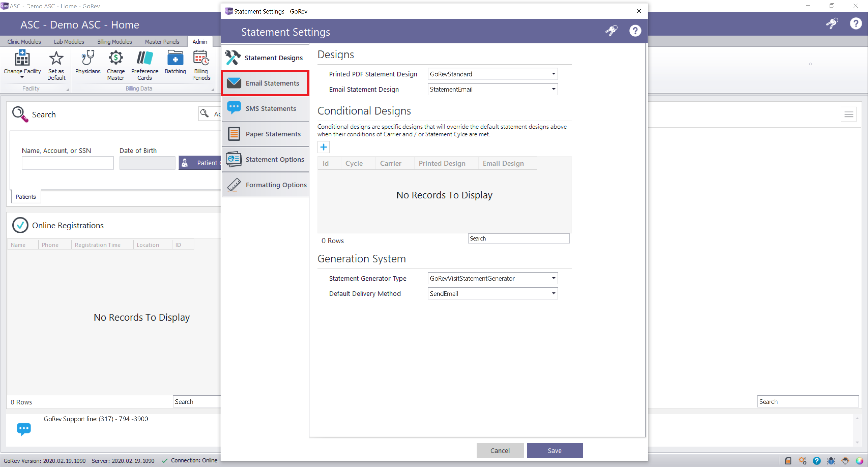Image resolution: width=868 pixels, height=467 pixels.
Task: Click the GoRev Version status text
Action: click(45, 461)
